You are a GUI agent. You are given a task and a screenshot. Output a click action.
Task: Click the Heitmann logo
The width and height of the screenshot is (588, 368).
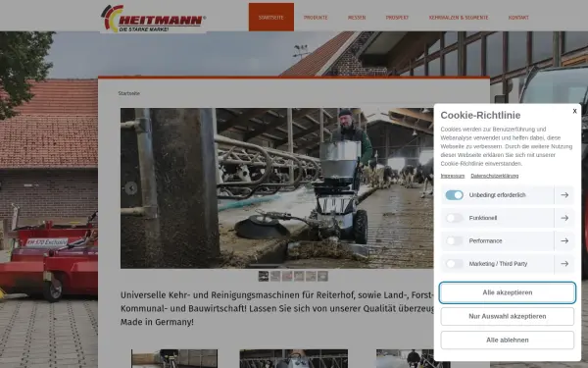coord(153,18)
